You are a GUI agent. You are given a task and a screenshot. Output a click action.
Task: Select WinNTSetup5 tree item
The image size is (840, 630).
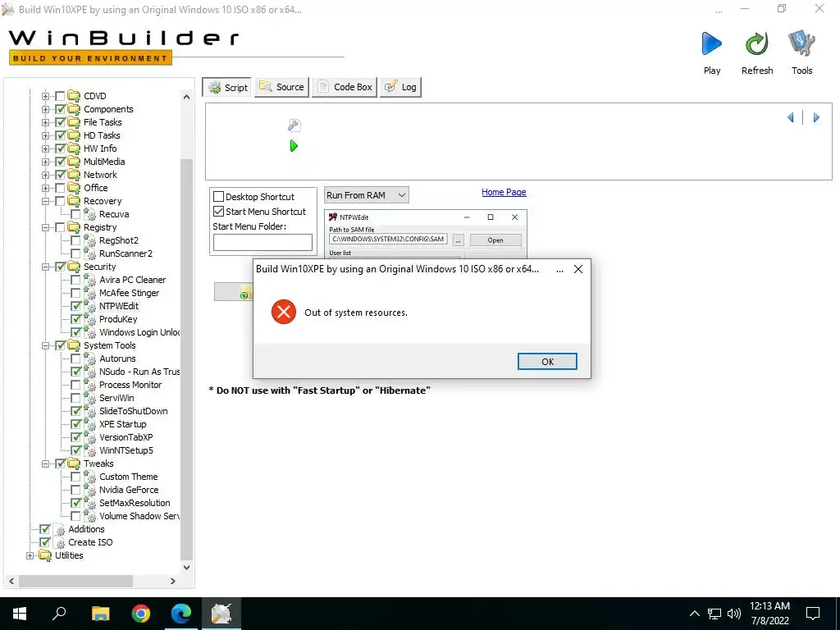click(x=126, y=450)
